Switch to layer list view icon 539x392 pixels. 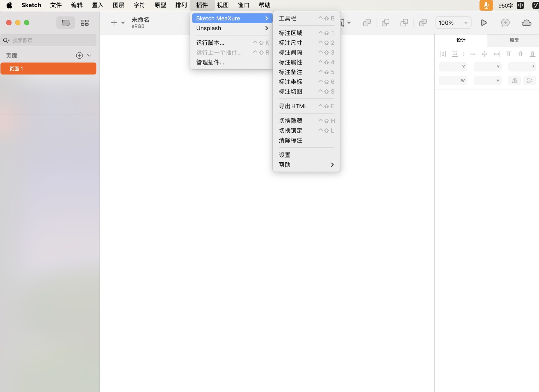66,23
